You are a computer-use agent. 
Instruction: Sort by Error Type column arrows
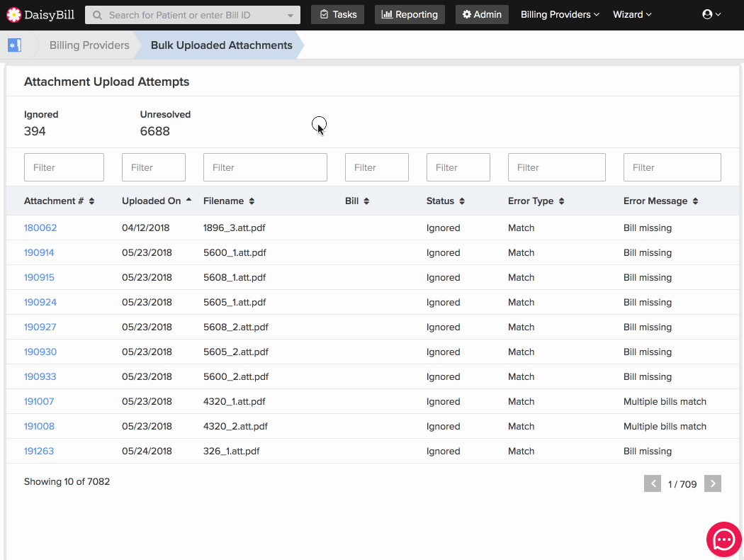click(561, 201)
